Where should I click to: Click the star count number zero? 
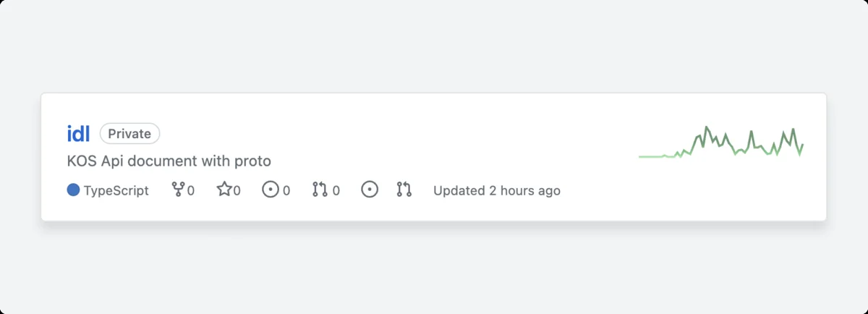coord(237,191)
